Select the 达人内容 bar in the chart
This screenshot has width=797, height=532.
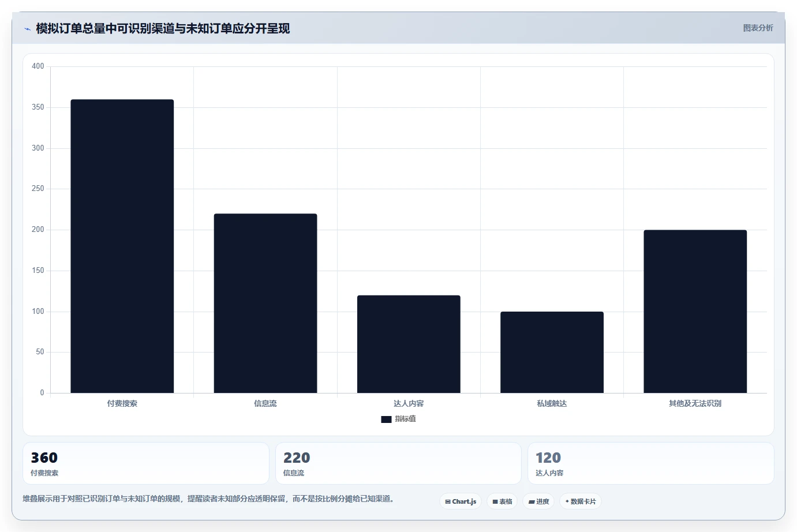409,344
